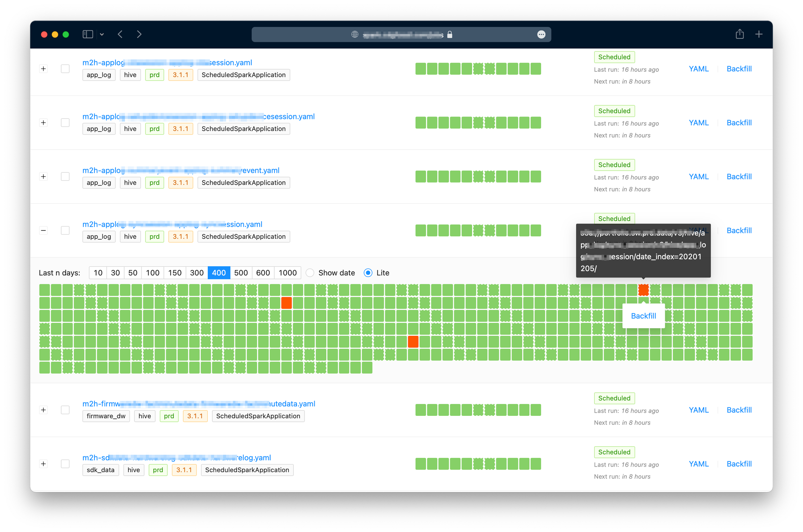Open a new browser tab with the plus icon
Screen dimensions: 803x532
coord(759,34)
